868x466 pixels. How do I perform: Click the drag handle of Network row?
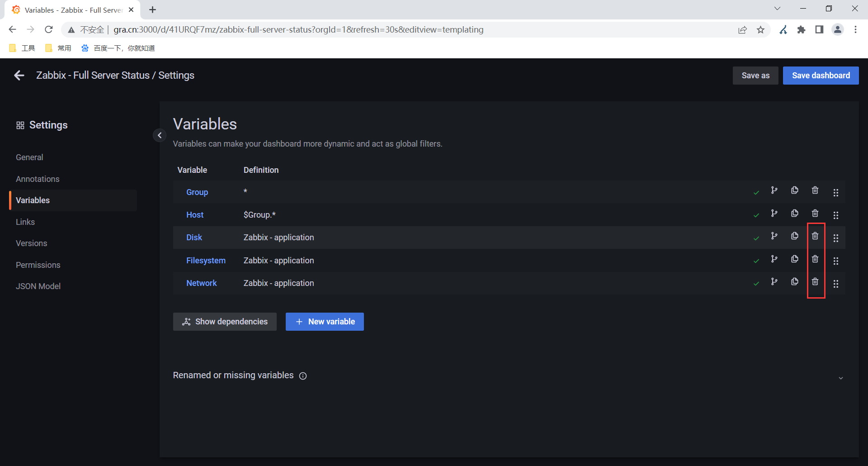(x=836, y=284)
